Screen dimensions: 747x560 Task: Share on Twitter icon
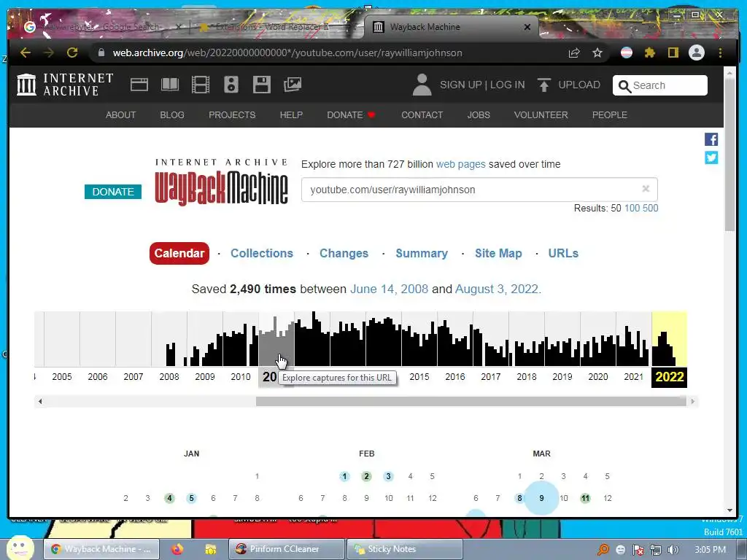tap(711, 157)
